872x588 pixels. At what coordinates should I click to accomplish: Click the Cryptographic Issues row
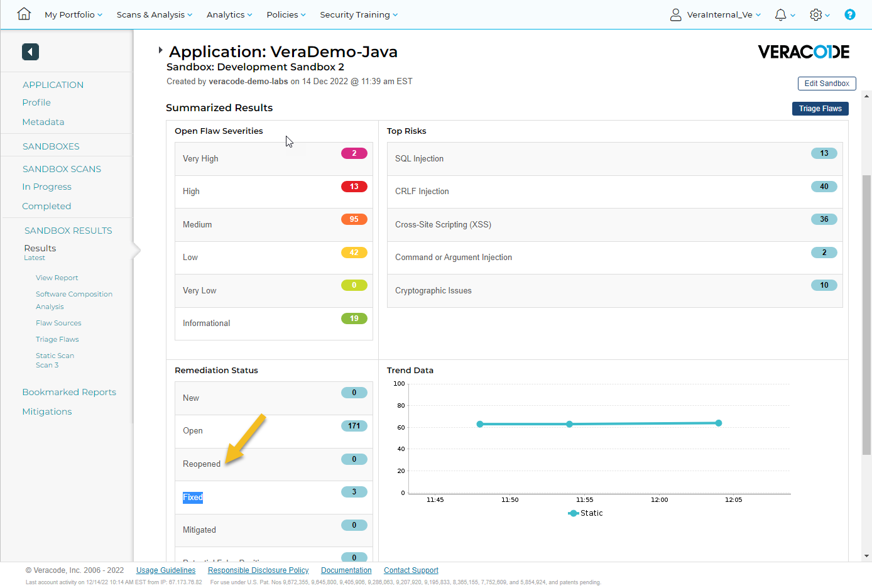[614, 291]
